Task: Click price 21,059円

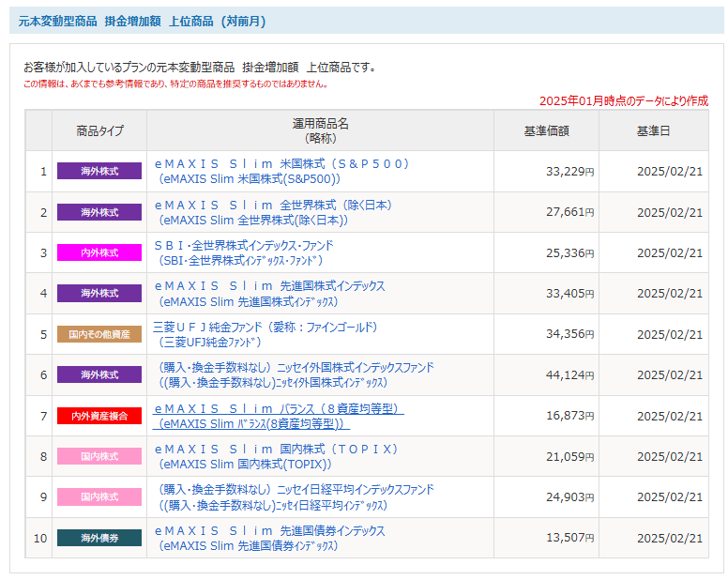Action: point(569,456)
